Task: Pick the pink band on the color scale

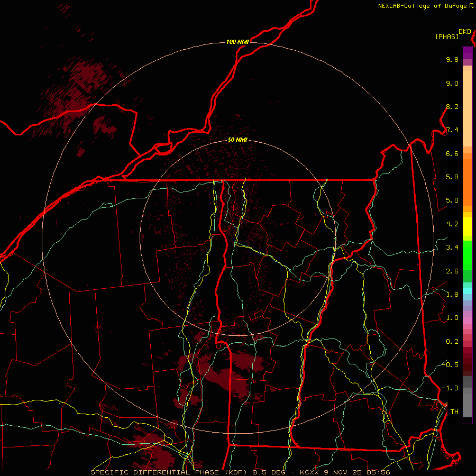Action: 467,321
